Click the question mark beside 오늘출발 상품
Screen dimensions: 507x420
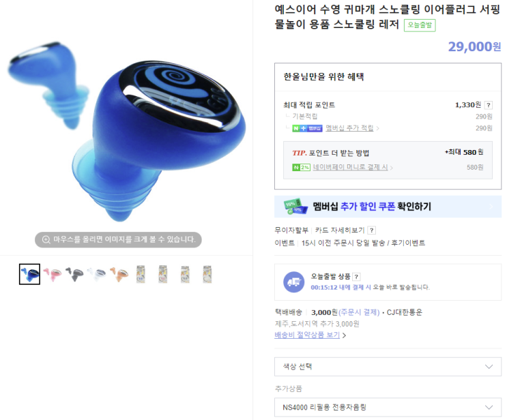pos(356,277)
